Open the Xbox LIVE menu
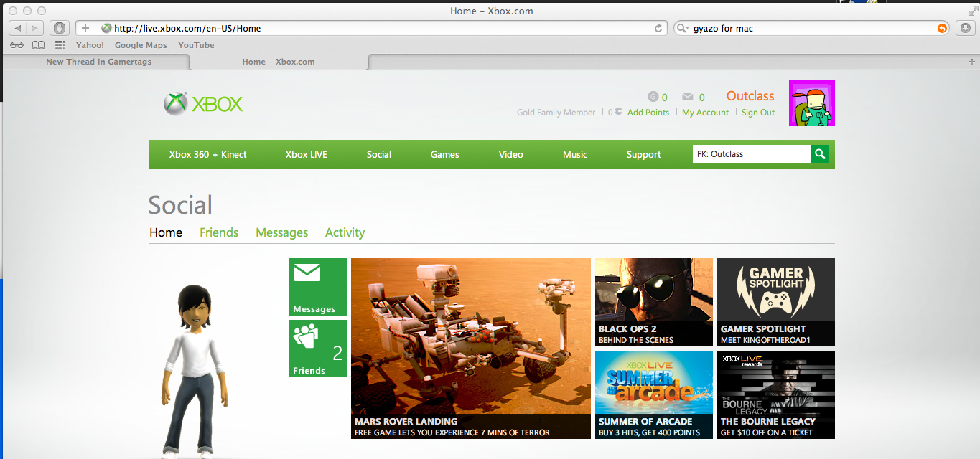 pyautogui.click(x=306, y=154)
